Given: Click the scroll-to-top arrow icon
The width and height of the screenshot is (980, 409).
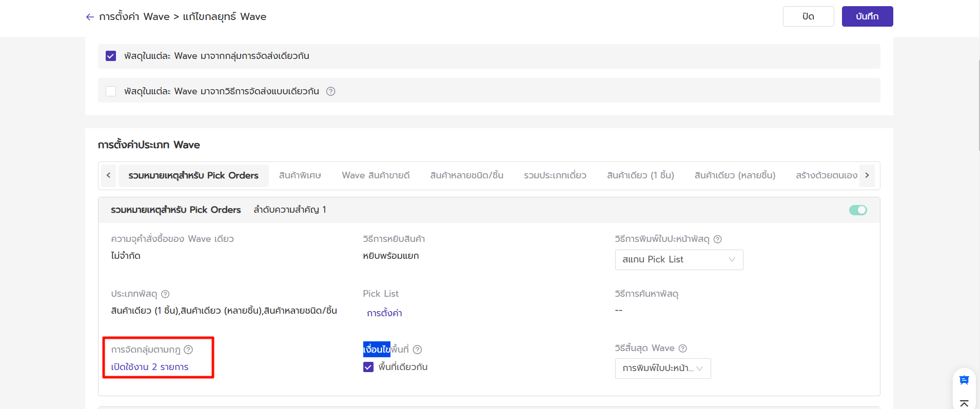Looking at the screenshot, I should (964, 403).
